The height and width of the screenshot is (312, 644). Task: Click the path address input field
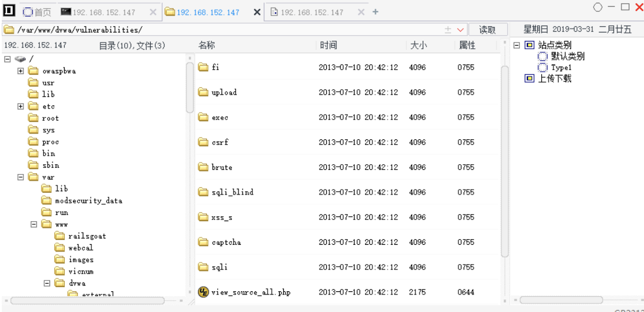[226, 30]
